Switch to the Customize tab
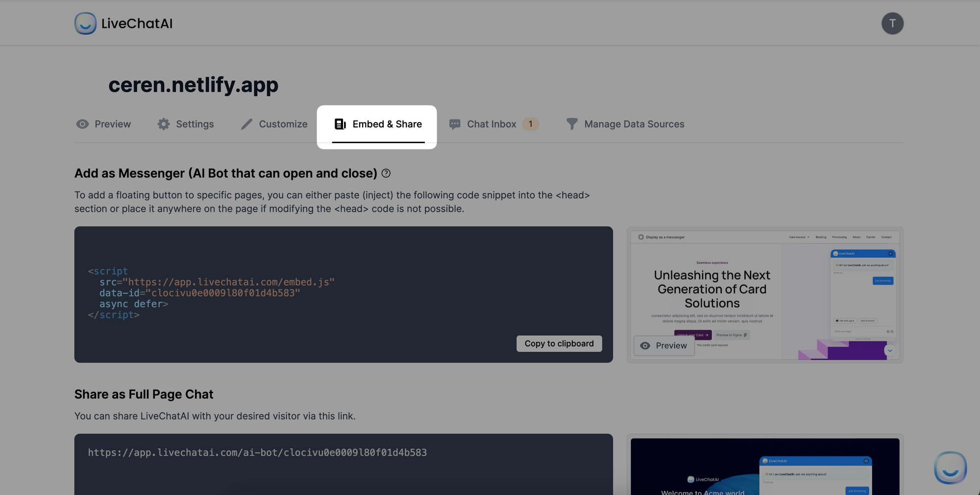Viewport: 980px width, 495px height. pos(274,124)
